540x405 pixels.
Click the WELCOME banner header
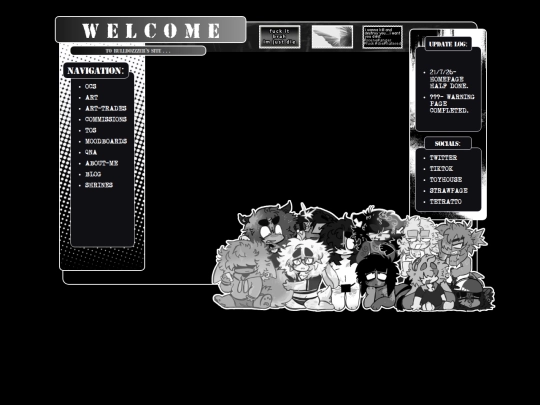coord(150,30)
